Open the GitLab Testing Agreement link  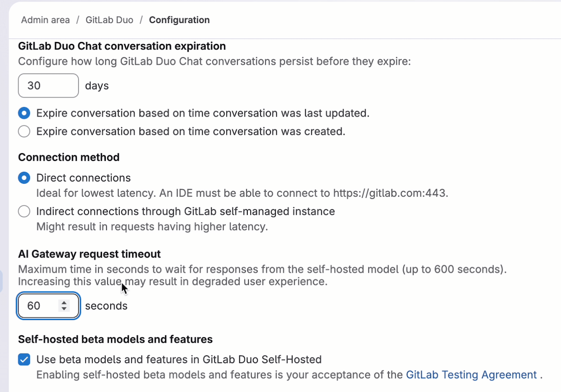pos(471,374)
